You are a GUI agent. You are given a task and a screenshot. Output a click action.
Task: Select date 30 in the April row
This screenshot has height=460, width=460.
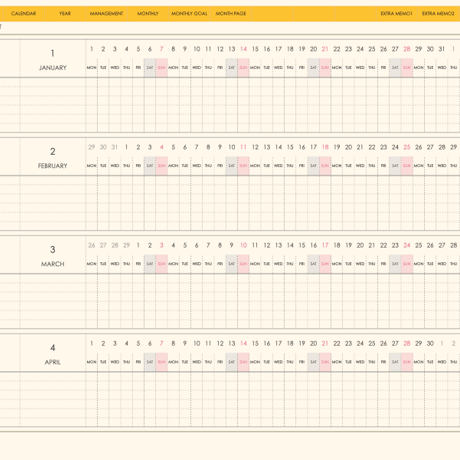coord(430,343)
